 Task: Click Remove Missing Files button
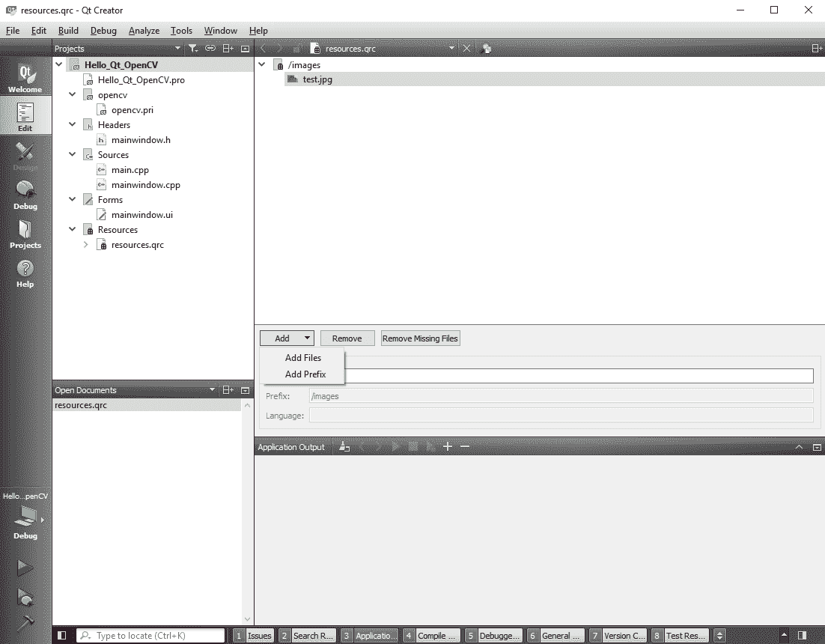click(420, 338)
